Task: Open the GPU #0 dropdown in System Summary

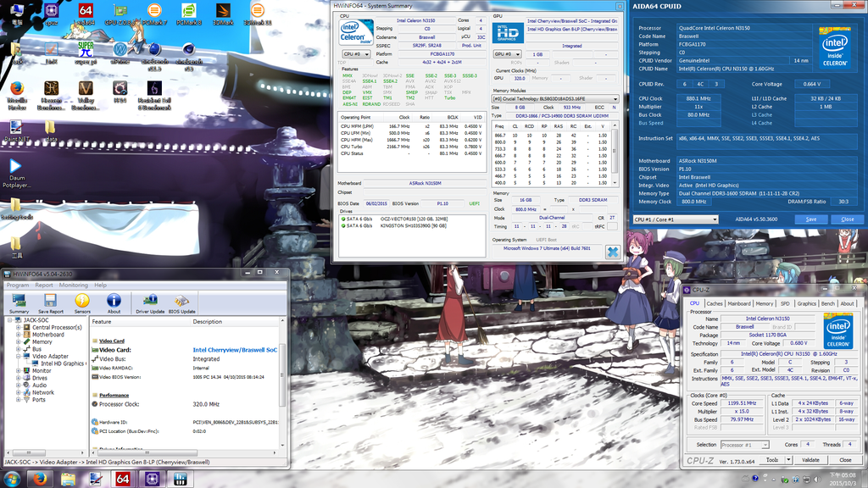Action: [x=507, y=54]
